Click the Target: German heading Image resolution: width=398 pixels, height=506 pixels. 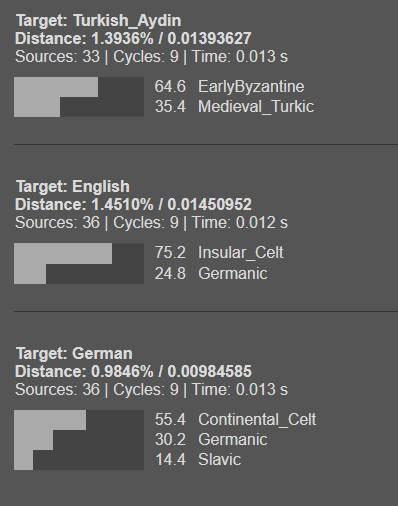coord(74,353)
